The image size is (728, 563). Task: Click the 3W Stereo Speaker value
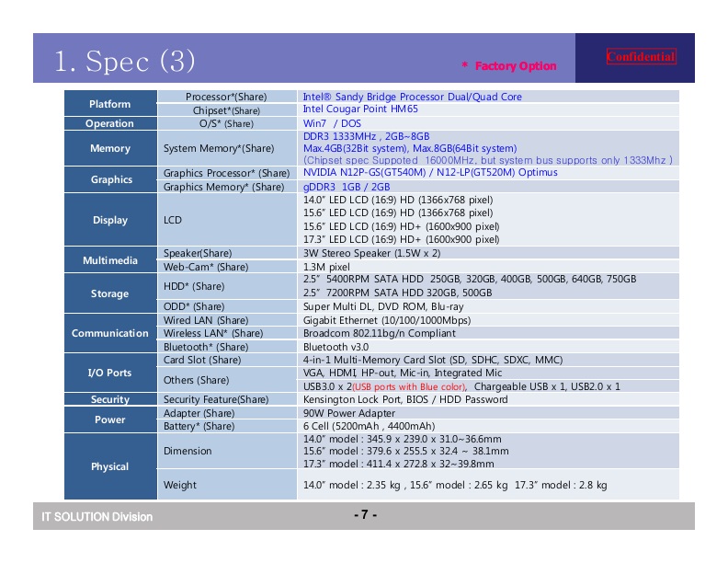(x=371, y=253)
